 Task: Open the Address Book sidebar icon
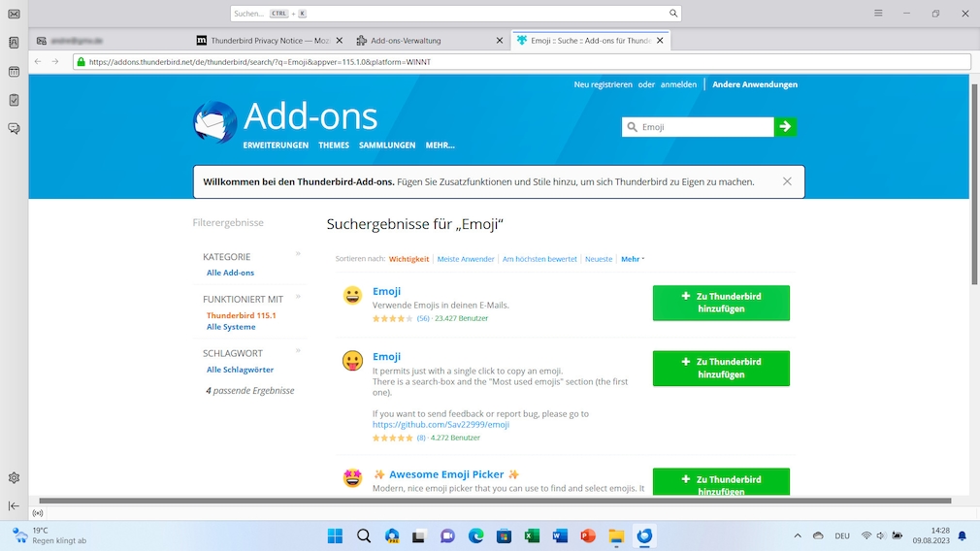14,43
